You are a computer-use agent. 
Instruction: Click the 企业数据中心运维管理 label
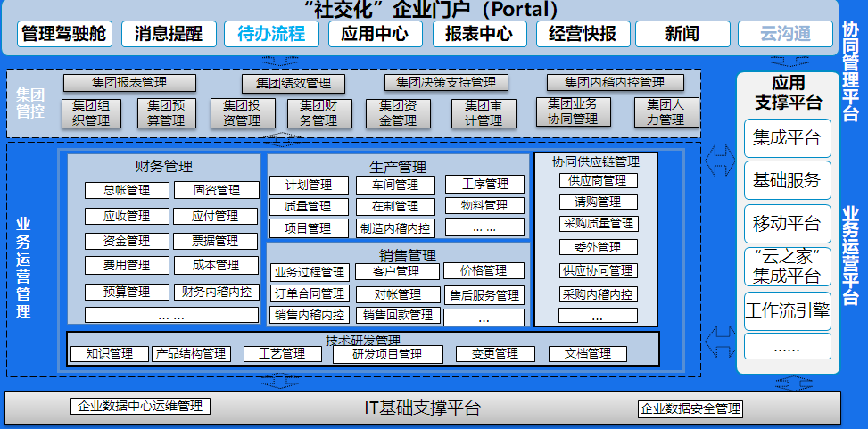point(140,407)
